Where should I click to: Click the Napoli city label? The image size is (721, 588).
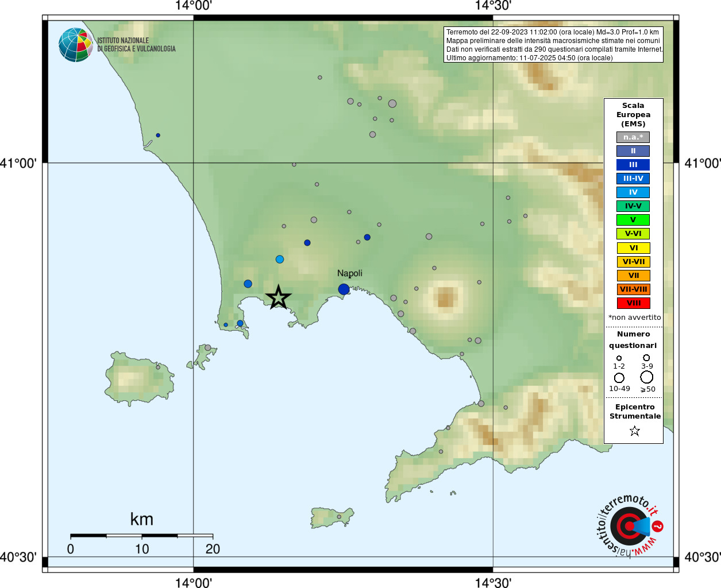[x=349, y=273]
